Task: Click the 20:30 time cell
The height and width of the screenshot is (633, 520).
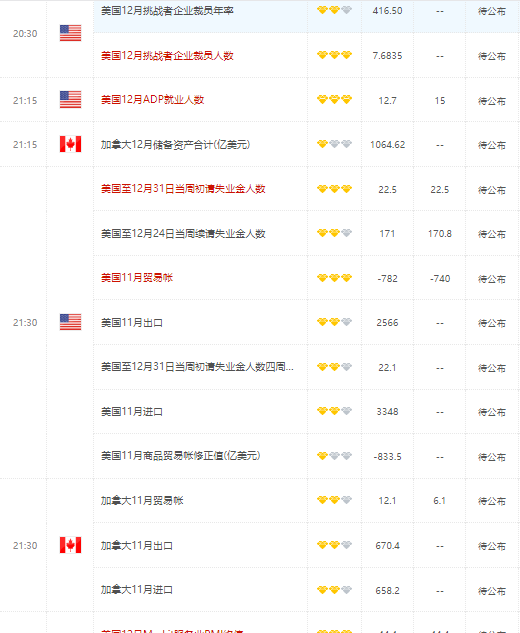Action: pyautogui.click(x=25, y=34)
